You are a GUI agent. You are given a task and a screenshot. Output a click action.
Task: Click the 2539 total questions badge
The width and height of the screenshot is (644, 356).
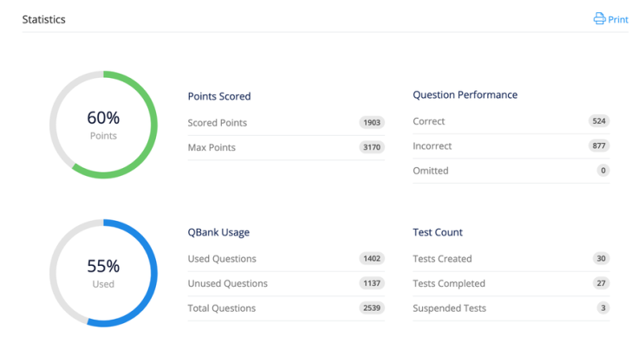click(x=372, y=308)
